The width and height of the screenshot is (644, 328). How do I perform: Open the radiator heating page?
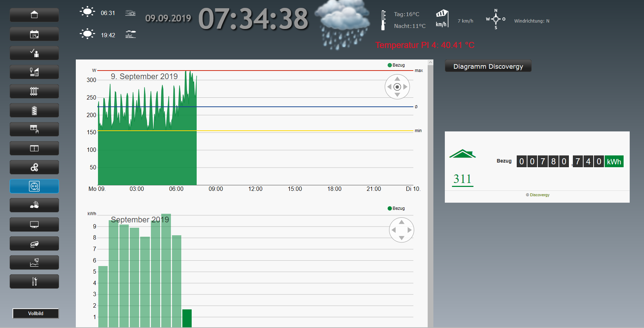[34, 91]
